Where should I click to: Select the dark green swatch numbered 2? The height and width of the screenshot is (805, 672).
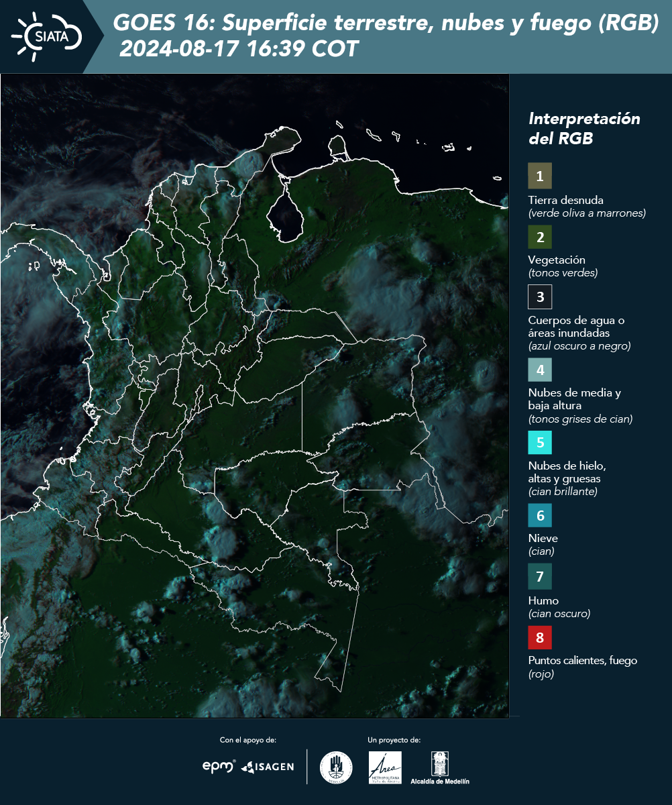click(x=540, y=236)
